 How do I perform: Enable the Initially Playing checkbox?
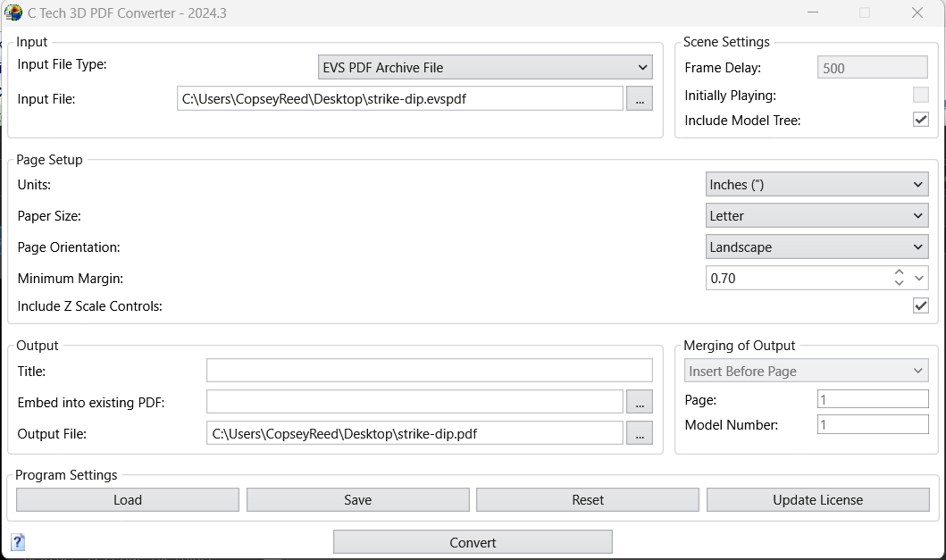click(x=920, y=95)
